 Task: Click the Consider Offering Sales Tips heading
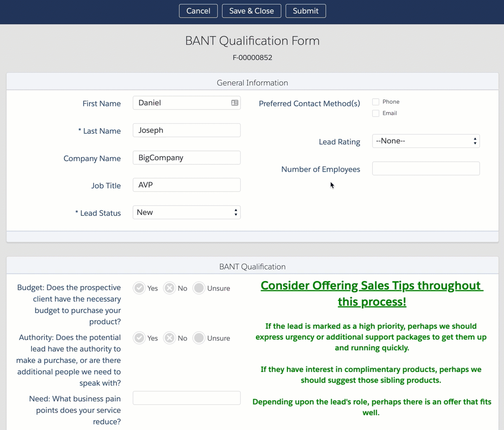pos(372,294)
